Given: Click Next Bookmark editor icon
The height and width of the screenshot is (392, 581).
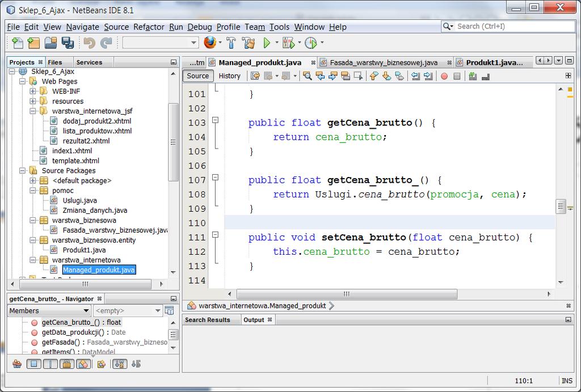Looking at the screenshot, I should [386, 76].
